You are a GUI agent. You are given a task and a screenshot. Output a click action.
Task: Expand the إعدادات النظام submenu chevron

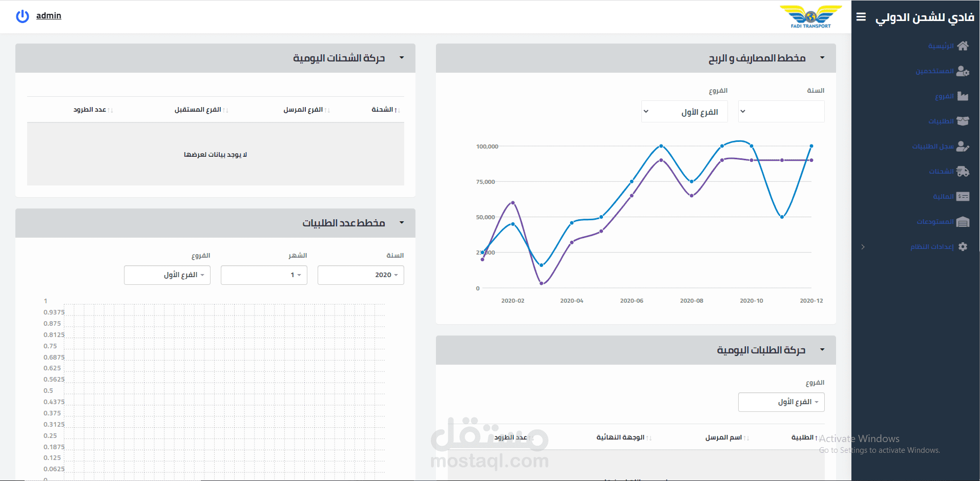863,247
